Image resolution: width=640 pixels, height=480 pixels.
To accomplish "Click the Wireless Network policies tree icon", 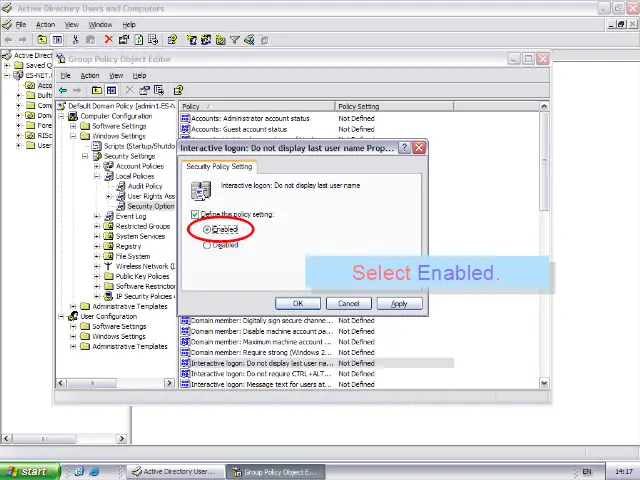I will pyautogui.click(x=108, y=266).
